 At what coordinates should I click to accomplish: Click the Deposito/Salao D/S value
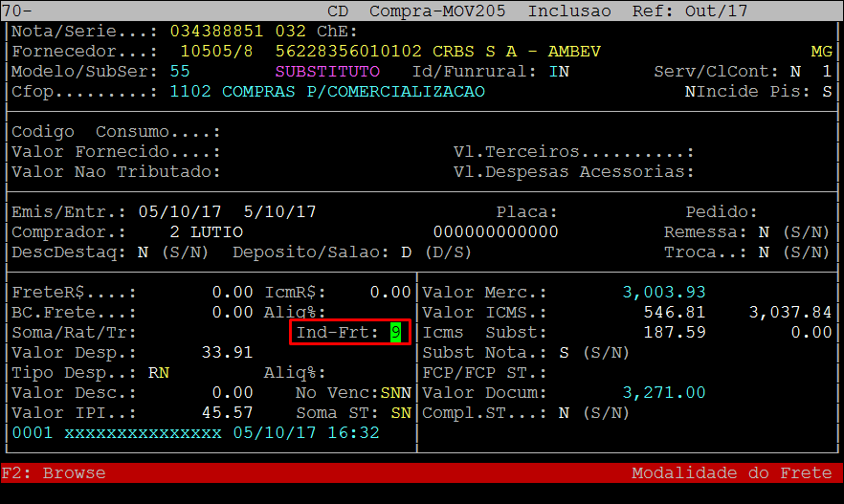[407, 252]
